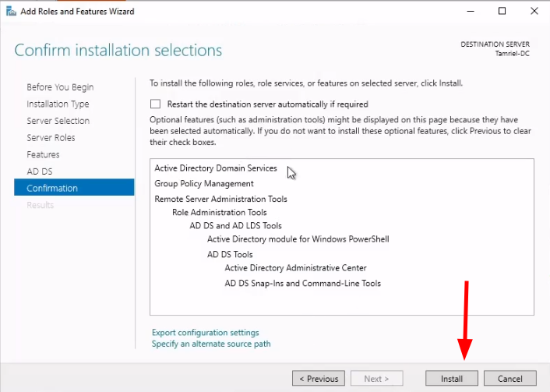Enable automatic restart of destination server
The height and width of the screenshot is (392, 550).
[156, 104]
